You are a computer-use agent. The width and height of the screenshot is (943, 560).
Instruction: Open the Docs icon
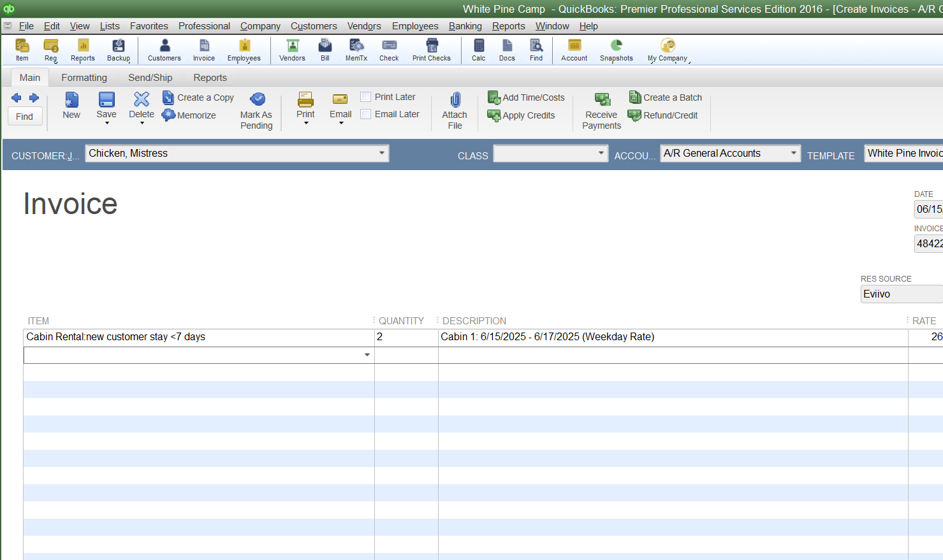(x=507, y=50)
